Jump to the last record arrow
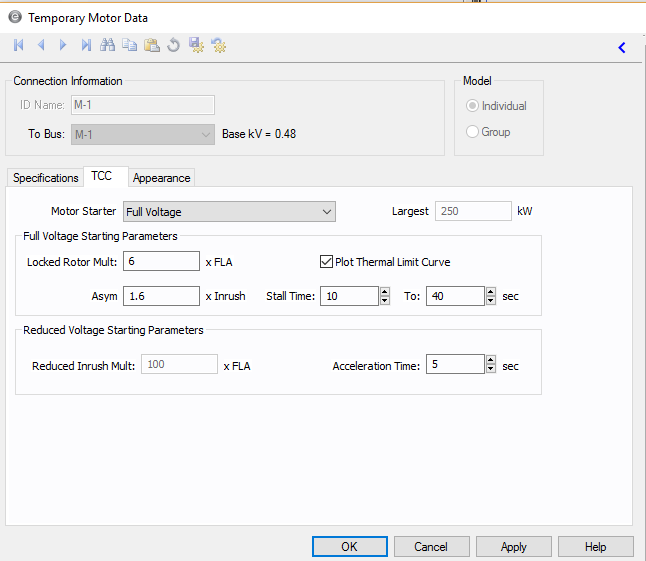 pyautogui.click(x=86, y=45)
